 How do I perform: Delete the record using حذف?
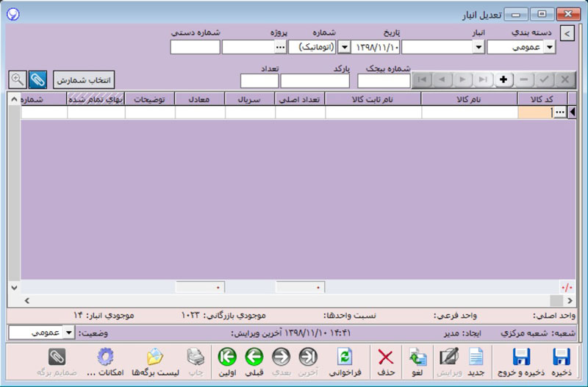[x=385, y=359]
